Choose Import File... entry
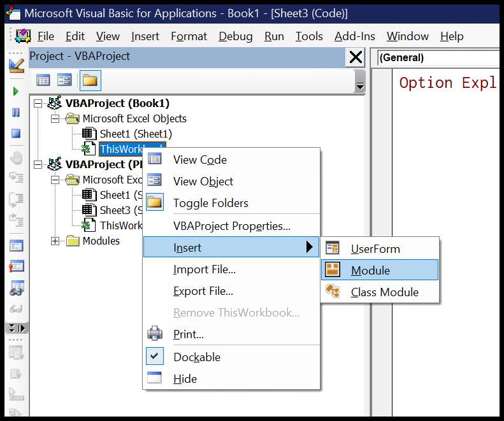 [231, 269]
